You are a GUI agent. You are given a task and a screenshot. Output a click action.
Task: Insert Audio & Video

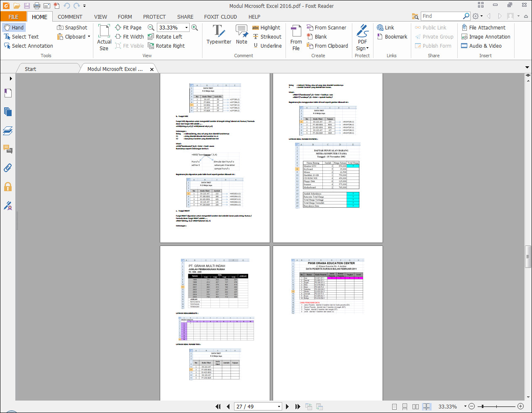point(481,46)
